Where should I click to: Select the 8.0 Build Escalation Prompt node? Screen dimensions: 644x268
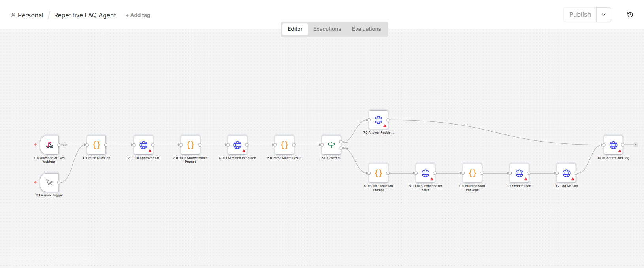pos(378,173)
